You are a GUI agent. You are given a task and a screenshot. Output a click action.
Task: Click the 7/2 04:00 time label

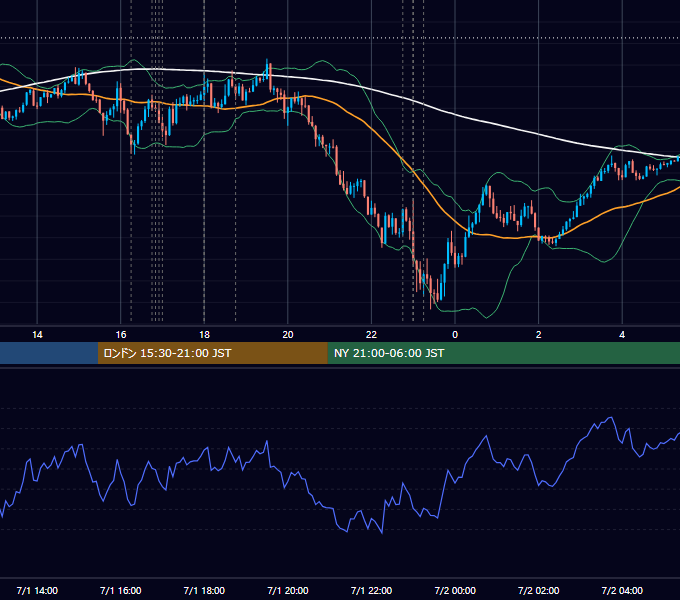(x=622, y=590)
